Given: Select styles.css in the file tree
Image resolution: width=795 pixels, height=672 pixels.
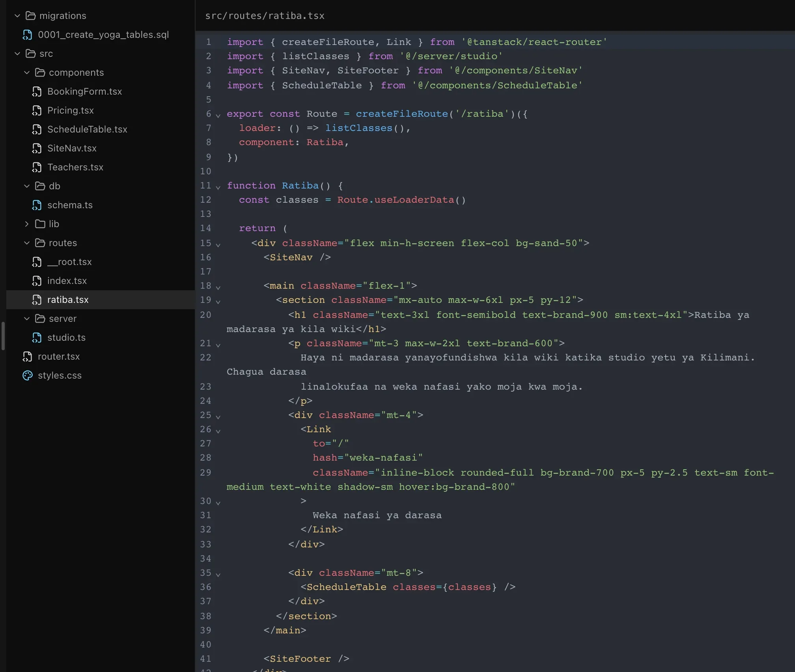Looking at the screenshot, I should click(x=101, y=375).
